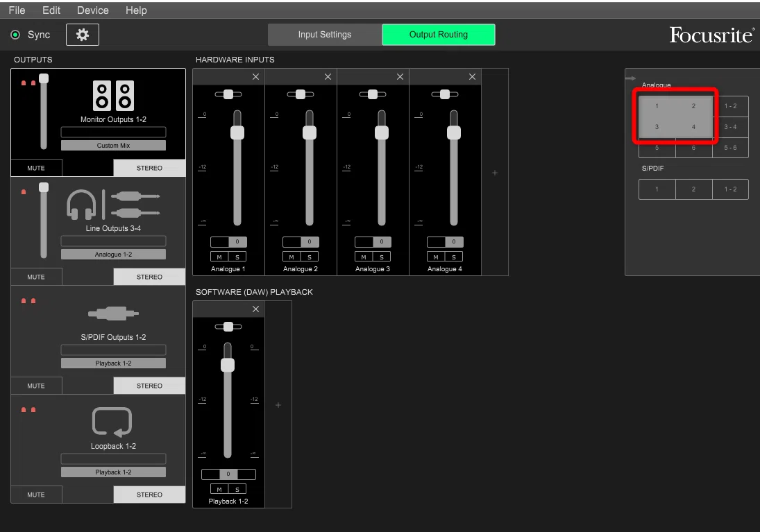Solo the Analogue 2 channel (S)
Image resolution: width=760 pixels, height=532 pixels.
coord(310,257)
